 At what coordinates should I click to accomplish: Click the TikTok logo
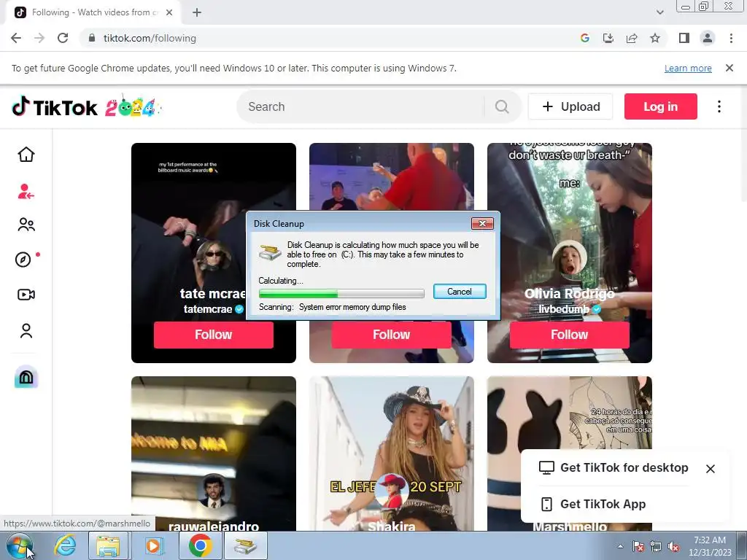click(x=55, y=107)
